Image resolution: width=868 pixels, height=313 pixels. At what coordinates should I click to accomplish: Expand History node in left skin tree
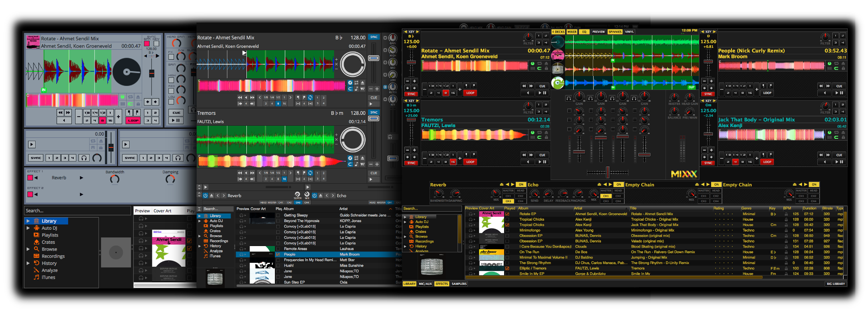pyautogui.click(x=28, y=263)
